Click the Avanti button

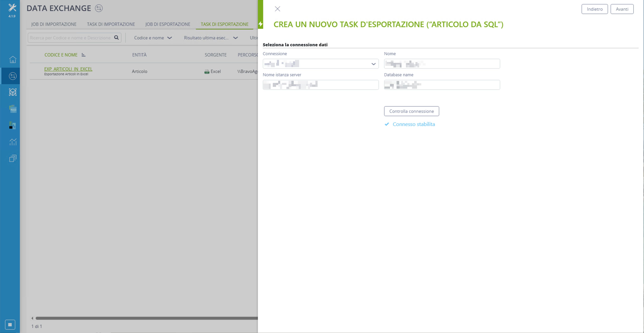tap(622, 9)
